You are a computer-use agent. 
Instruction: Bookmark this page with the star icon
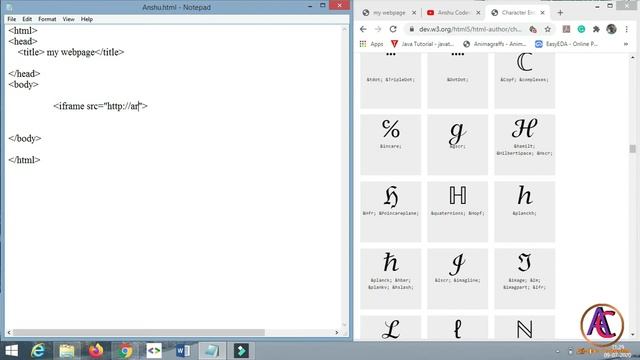click(x=548, y=29)
